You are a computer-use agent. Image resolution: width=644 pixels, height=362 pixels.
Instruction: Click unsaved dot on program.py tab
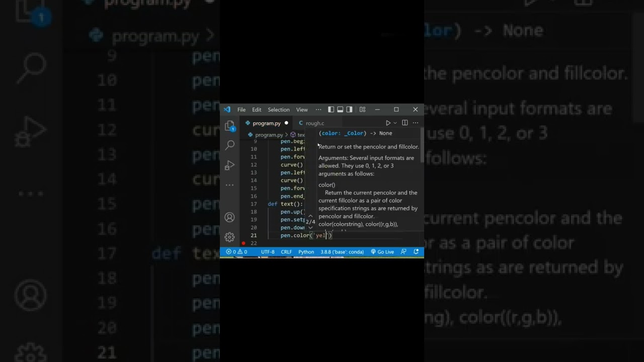tap(286, 123)
